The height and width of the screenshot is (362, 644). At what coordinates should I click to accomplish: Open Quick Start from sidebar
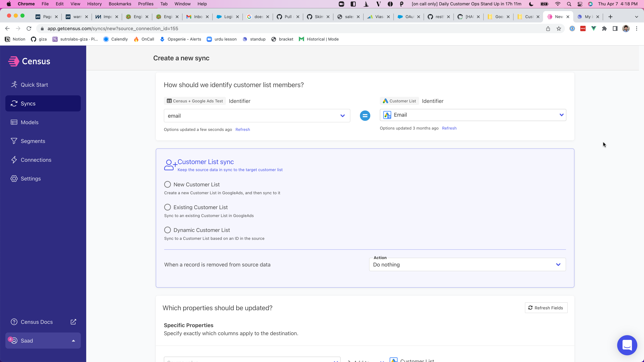(34, 85)
